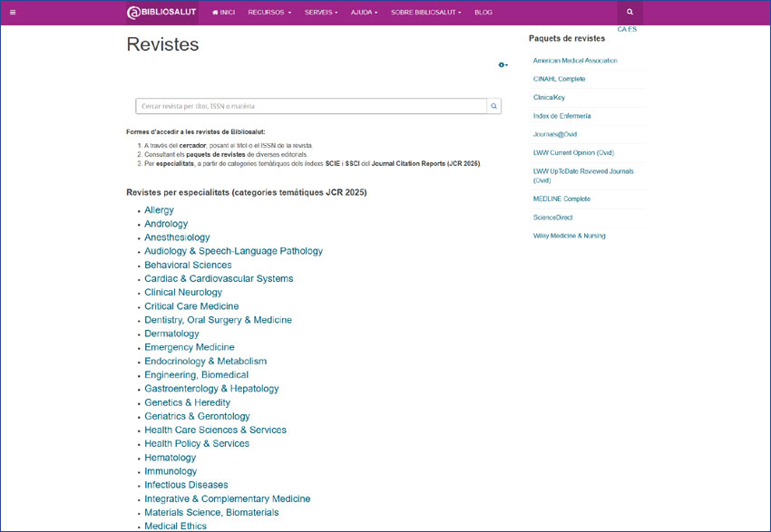This screenshot has width=771, height=532.
Task: Focus the journal search field
Action: (x=311, y=106)
